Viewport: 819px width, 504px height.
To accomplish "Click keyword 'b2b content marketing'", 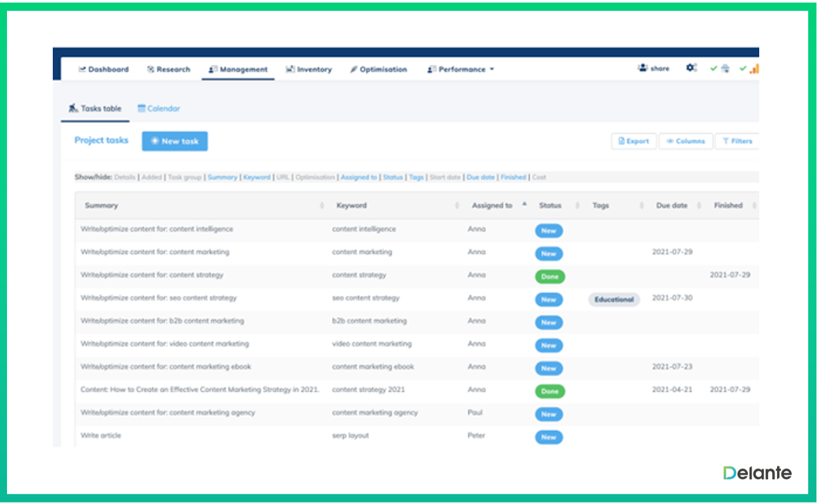I will point(369,321).
